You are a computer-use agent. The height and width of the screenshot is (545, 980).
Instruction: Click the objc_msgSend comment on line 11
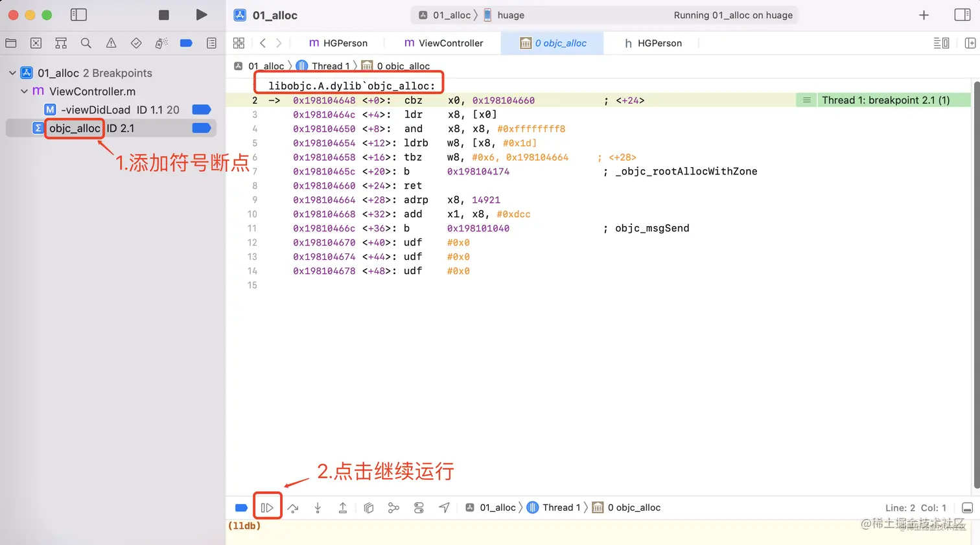click(x=652, y=228)
